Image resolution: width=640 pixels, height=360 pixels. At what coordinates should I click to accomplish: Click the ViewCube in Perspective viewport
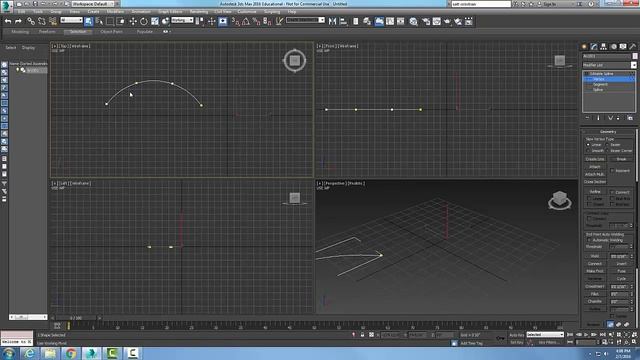coord(560,200)
